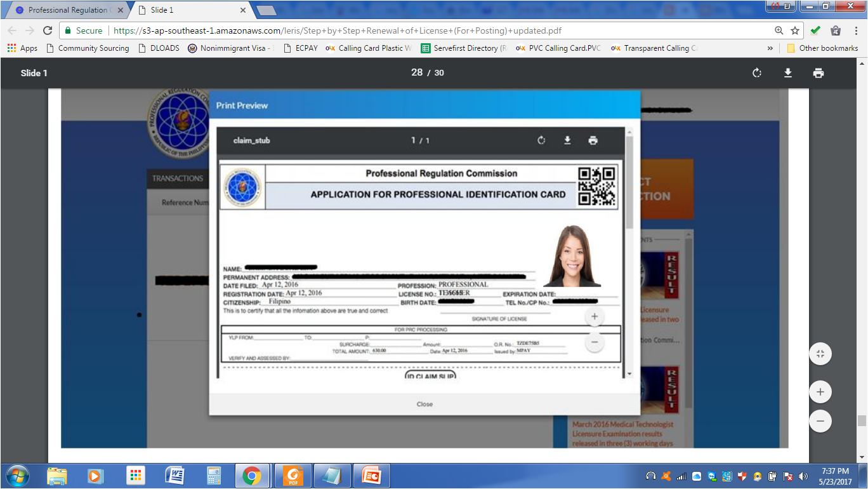
Task: Rotate the claim_stub page
Action: (x=541, y=140)
